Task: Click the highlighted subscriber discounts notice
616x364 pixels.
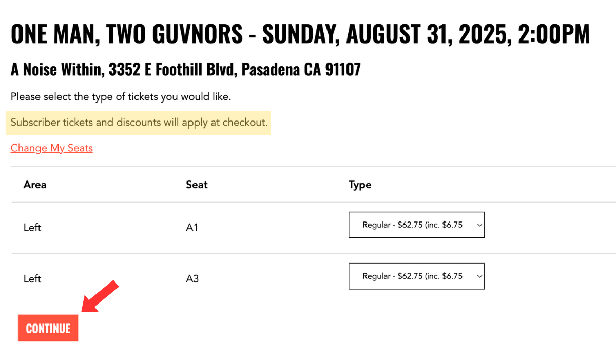Action: (139, 123)
